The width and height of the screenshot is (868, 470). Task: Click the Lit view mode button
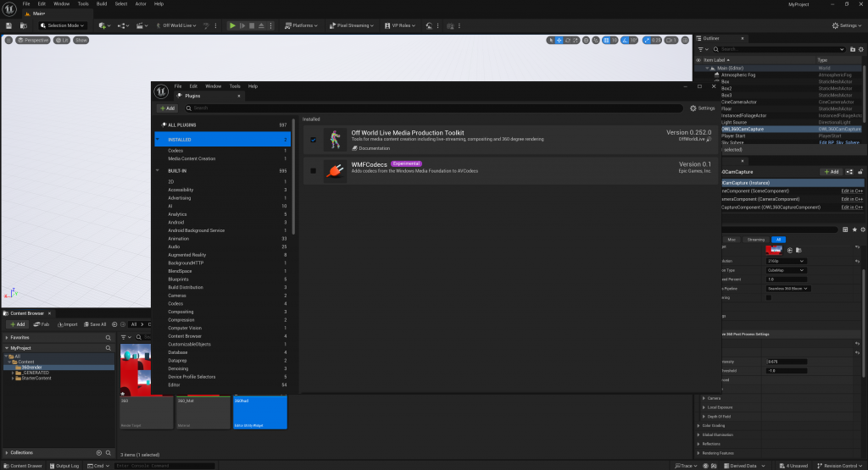62,40
